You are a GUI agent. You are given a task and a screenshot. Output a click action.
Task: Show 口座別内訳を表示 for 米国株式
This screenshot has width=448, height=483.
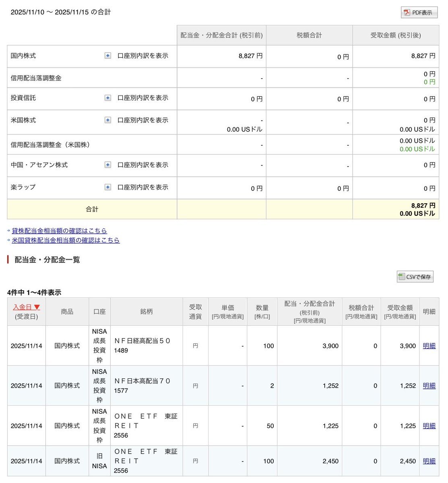coord(142,120)
